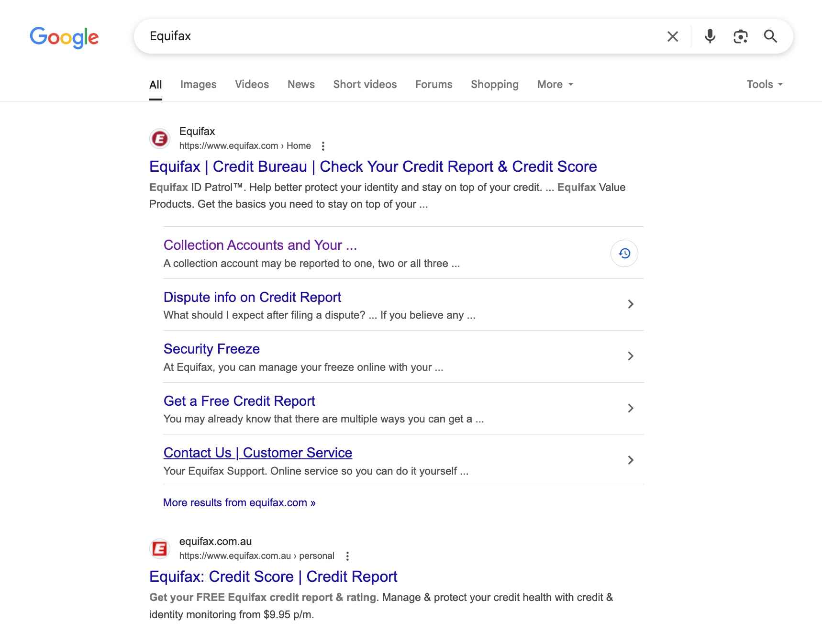Go to the Shopping tab
This screenshot has height=644, width=822.
click(494, 85)
